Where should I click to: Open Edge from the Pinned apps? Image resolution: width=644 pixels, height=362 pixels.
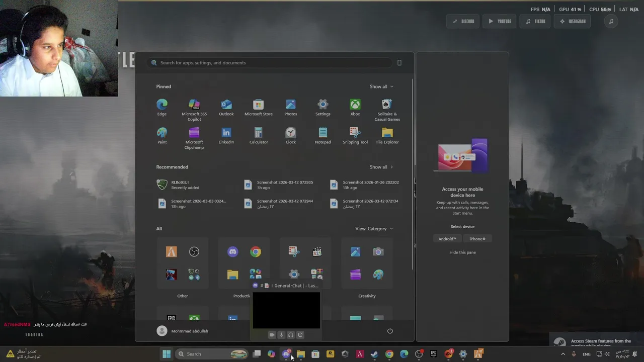[162, 108]
